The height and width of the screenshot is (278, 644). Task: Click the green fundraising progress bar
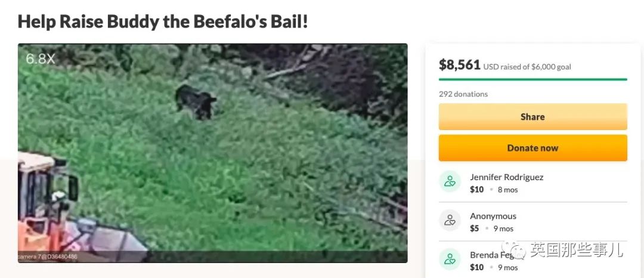tap(532, 79)
